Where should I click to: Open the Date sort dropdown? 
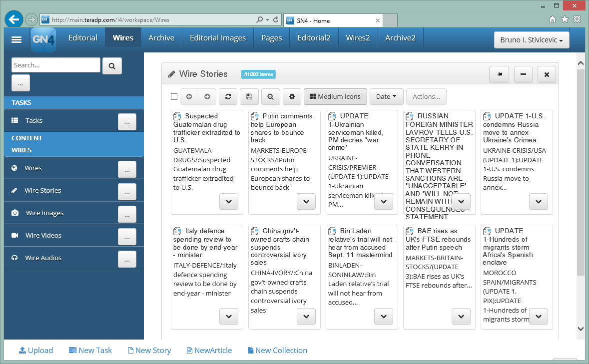(387, 97)
